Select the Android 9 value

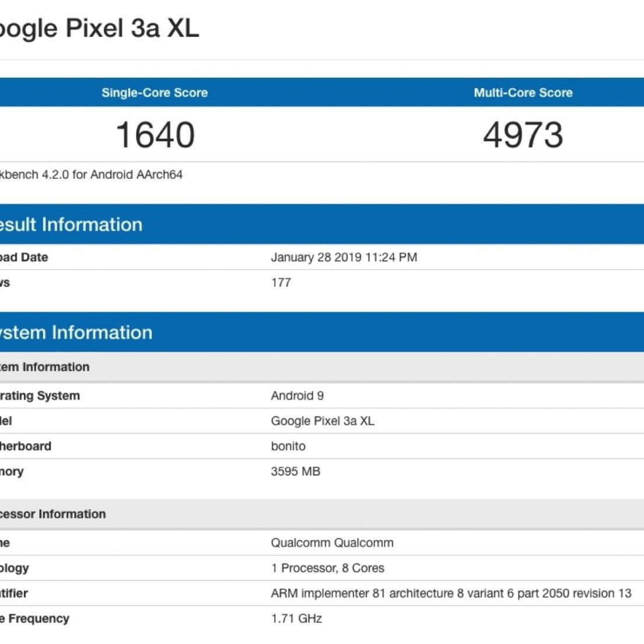297,395
